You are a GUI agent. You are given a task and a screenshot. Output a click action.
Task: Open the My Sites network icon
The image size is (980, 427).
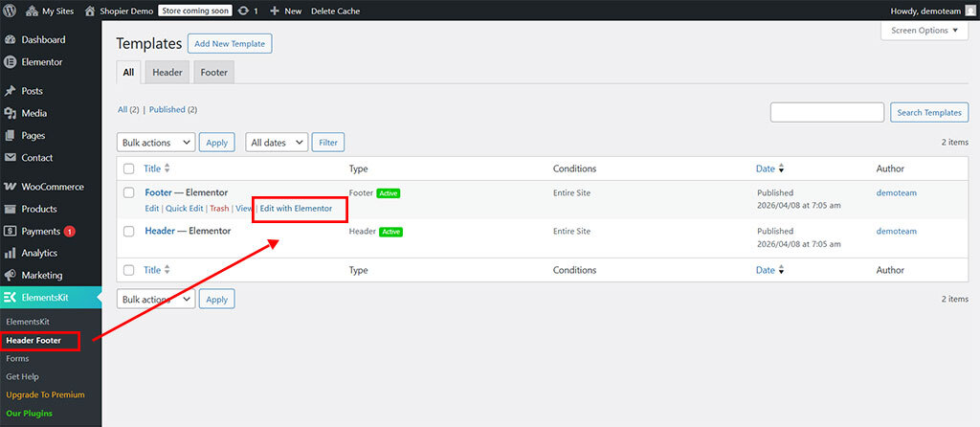pyautogui.click(x=32, y=11)
